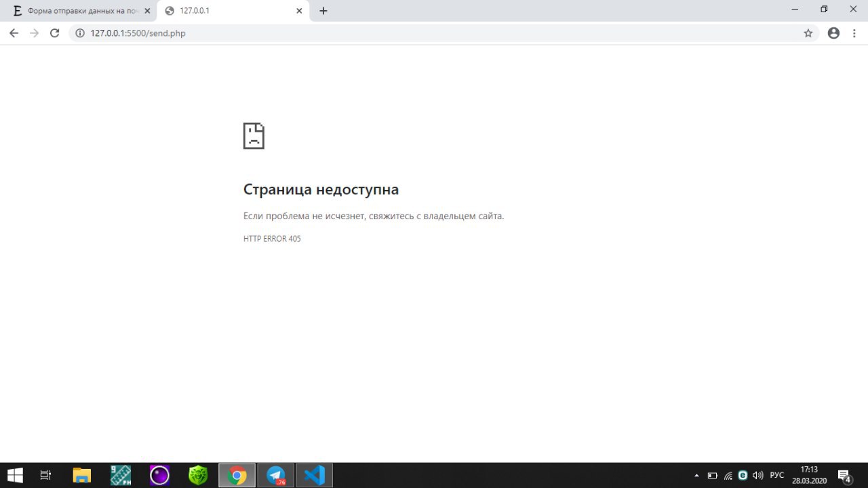Open the Chrome profile avatar
The height and width of the screenshot is (488, 868).
(833, 33)
